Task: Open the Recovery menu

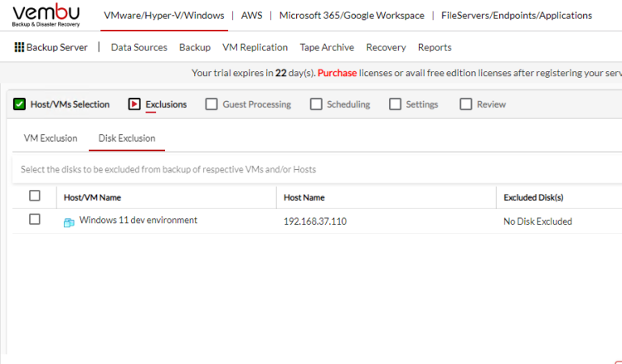Action: point(386,47)
